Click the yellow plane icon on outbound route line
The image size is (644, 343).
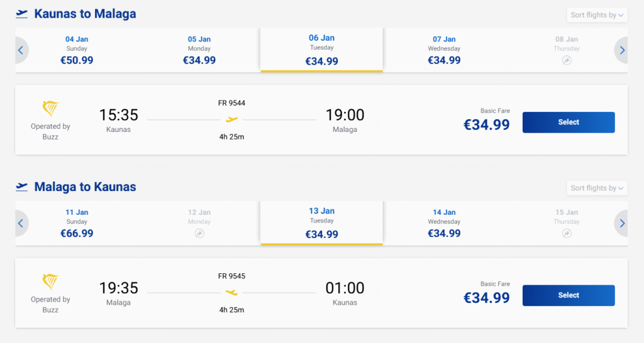232,119
